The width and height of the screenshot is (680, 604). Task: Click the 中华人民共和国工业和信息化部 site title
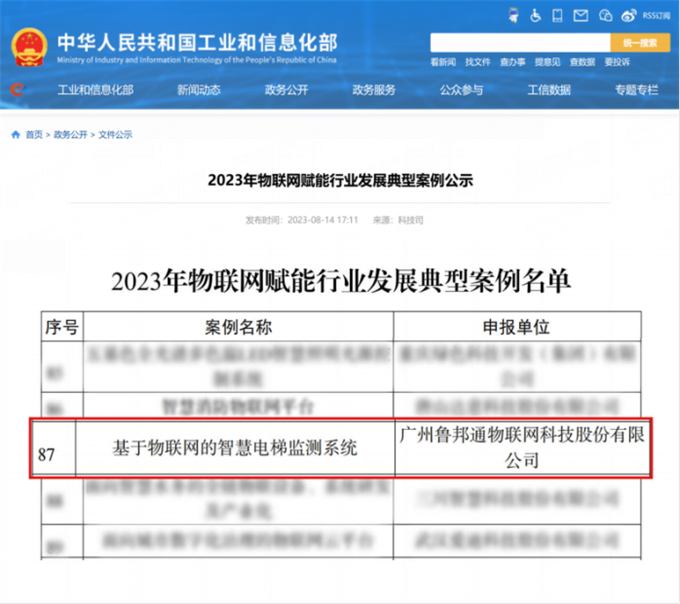click(197, 42)
